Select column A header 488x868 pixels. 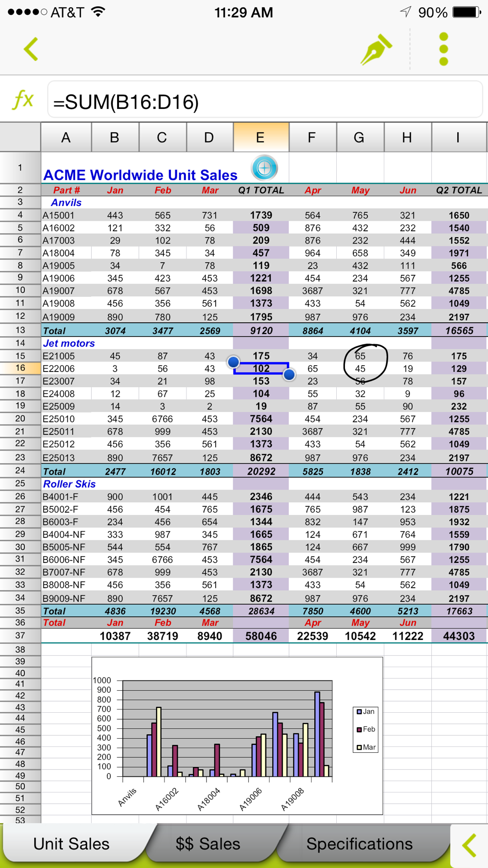(66, 138)
